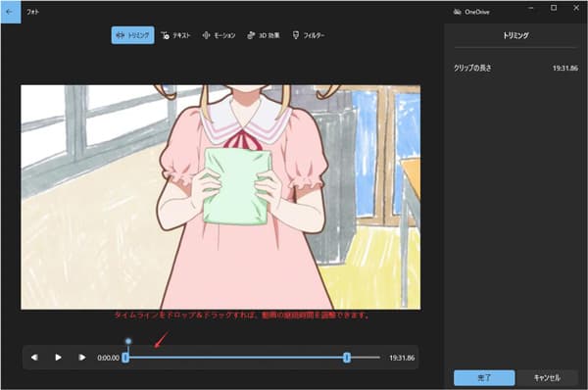Maximize the Photos window
This screenshot has width=588, height=390.
(x=554, y=8)
